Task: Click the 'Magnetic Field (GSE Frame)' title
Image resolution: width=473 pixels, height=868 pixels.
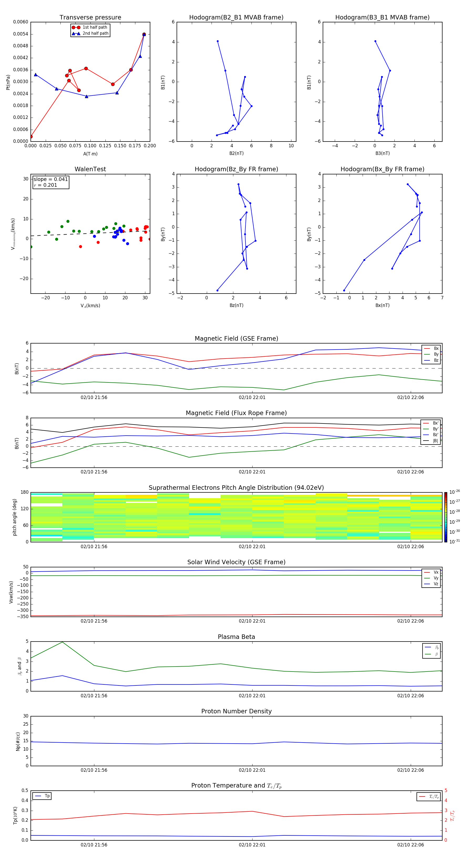Action: point(236,339)
